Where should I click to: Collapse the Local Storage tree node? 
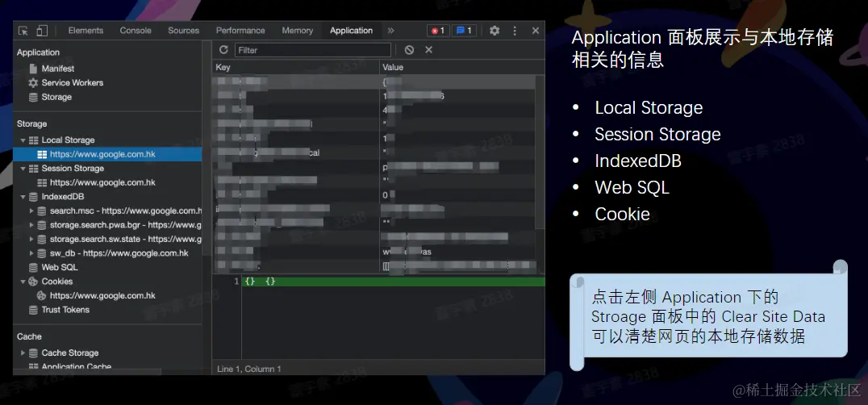tap(23, 140)
